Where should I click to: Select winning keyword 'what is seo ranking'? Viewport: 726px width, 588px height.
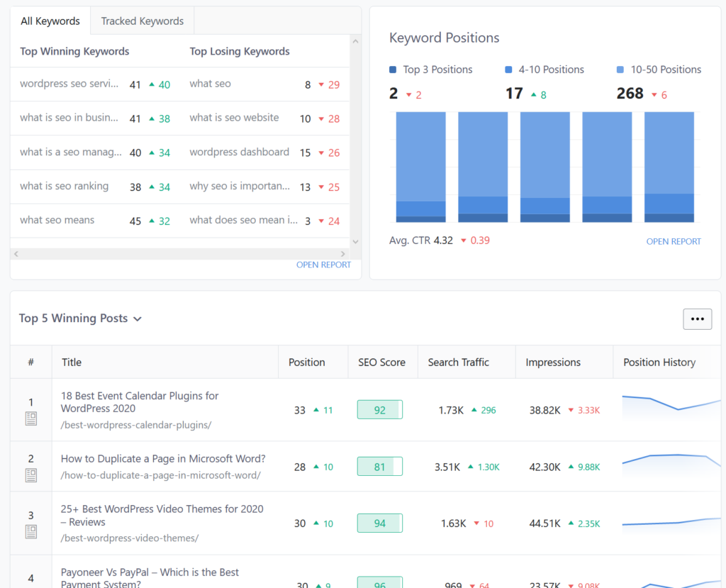tap(64, 186)
